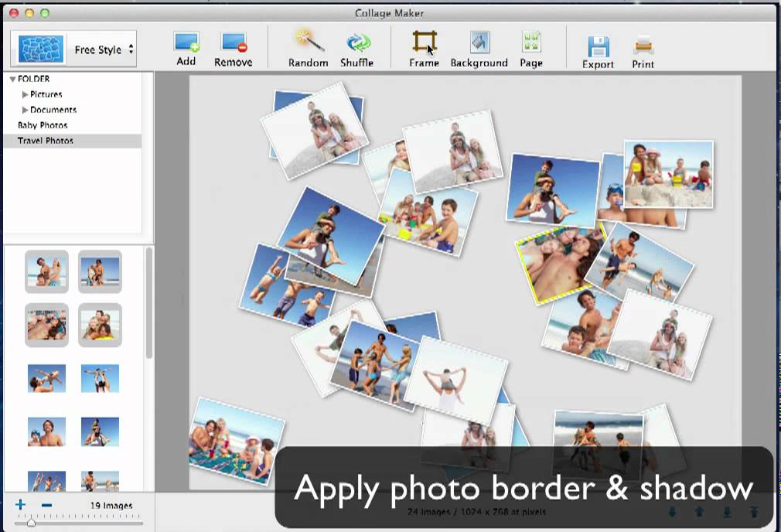The width and height of the screenshot is (781, 532).
Task: Shuffle the photos using the Shuffle icon
Action: coord(358,43)
